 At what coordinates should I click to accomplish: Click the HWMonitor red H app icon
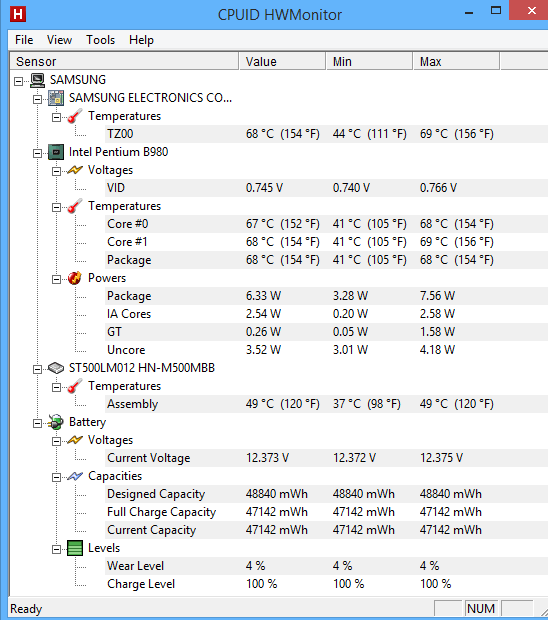(18, 14)
